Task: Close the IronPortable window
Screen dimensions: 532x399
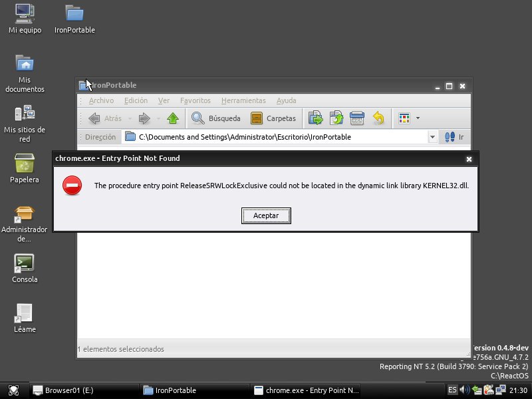Action: point(462,86)
